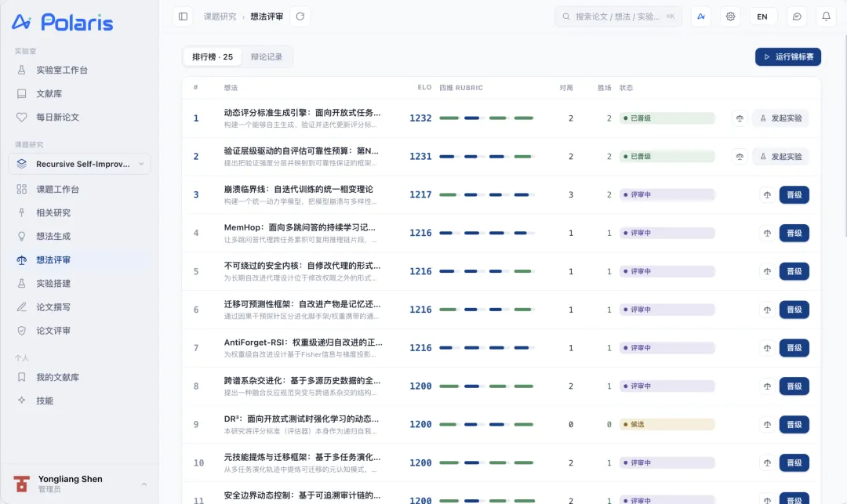
Task: Open 文献库 in sidebar
Action: (79, 93)
